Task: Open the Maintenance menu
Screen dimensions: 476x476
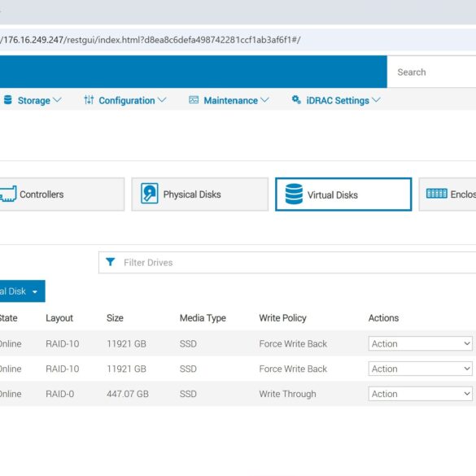Action: pyautogui.click(x=229, y=100)
